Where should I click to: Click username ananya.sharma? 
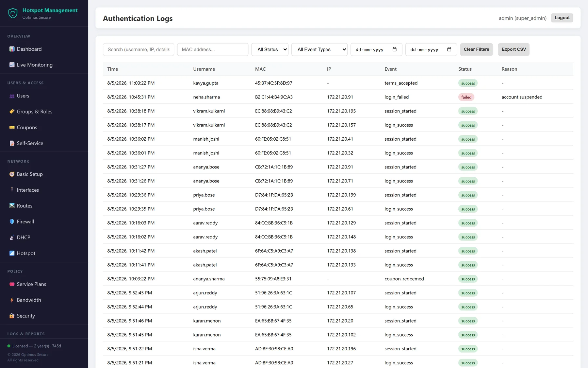(x=209, y=279)
